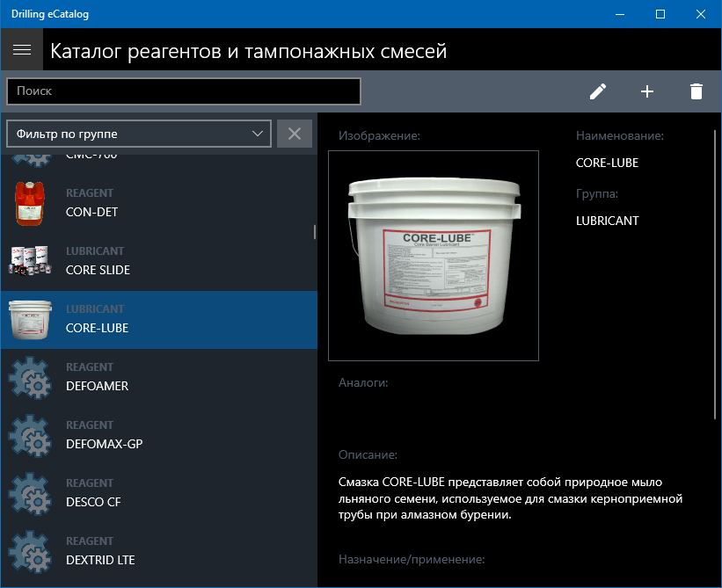
Task: Click DESCO CF gear icon
Action: click(x=30, y=493)
